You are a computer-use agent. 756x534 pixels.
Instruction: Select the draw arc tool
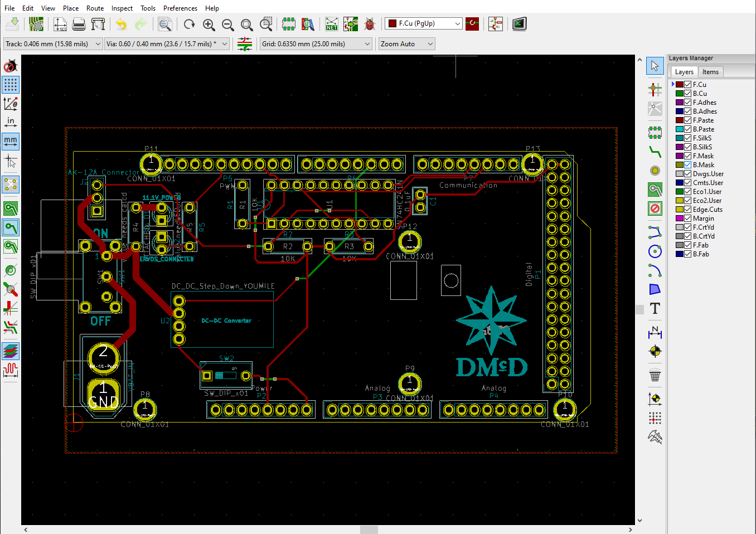(x=655, y=270)
